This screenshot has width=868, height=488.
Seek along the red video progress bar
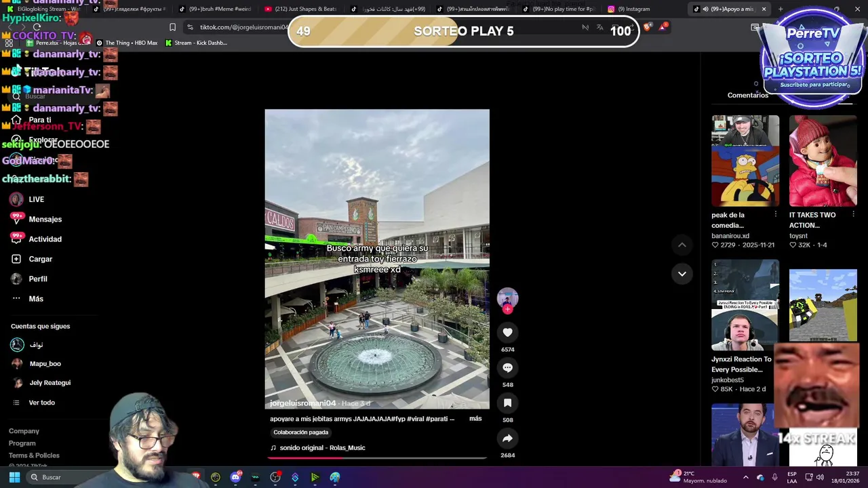(x=377, y=458)
